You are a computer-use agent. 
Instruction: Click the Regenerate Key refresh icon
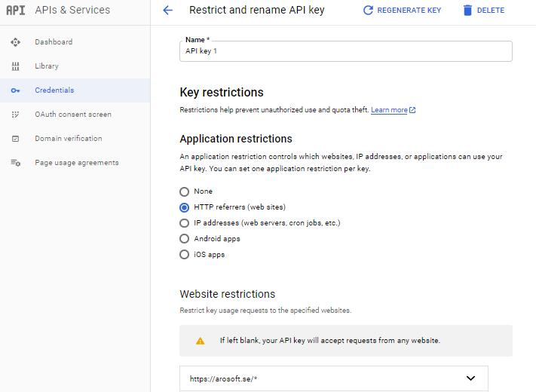368,11
